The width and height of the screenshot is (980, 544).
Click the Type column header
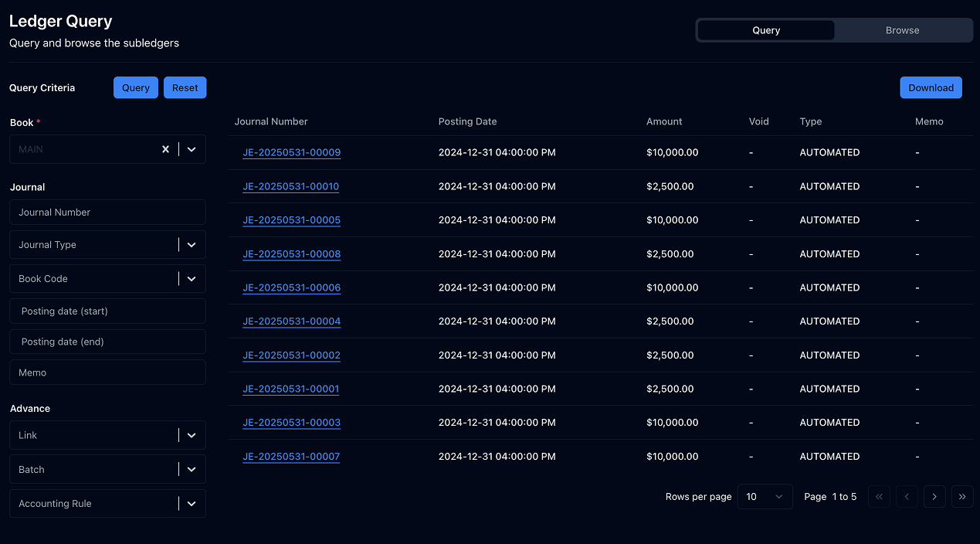point(811,121)
